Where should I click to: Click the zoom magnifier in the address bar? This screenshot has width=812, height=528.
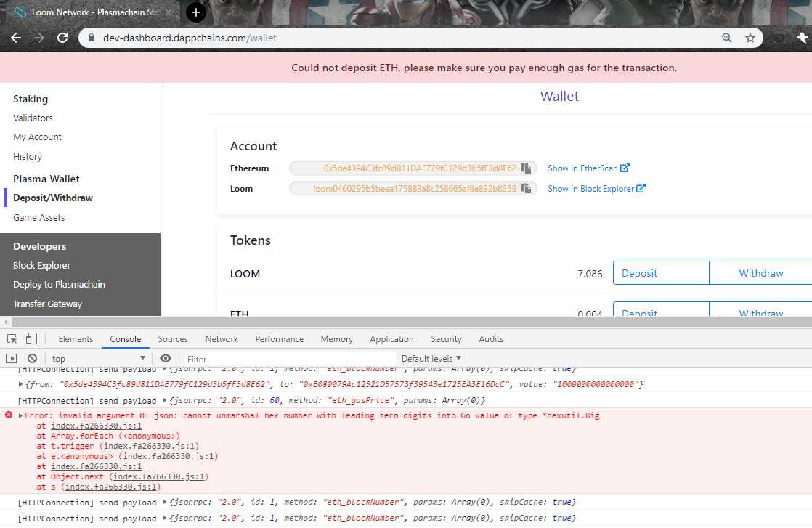coord(727,37)
